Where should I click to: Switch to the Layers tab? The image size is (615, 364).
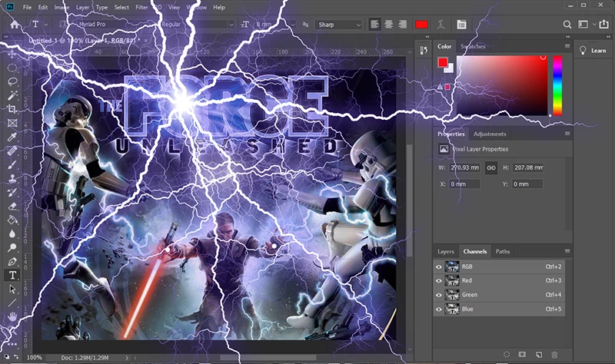pyautogui.click(x=446, y=252)
